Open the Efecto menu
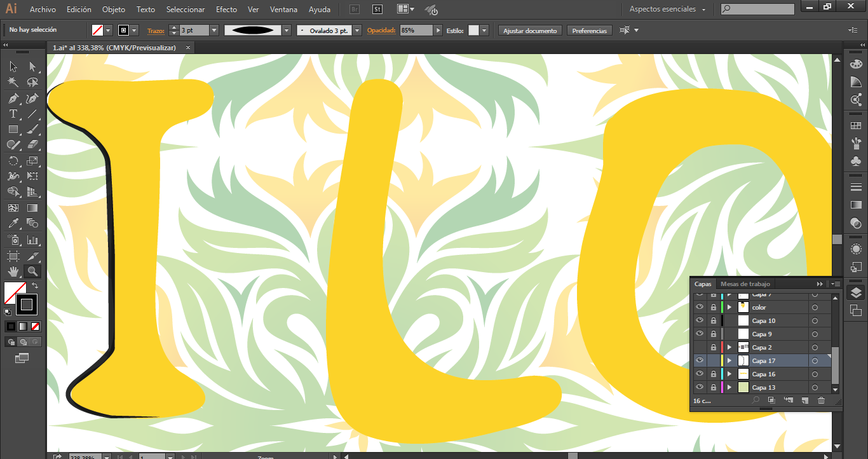 click(x=226, y=10)
